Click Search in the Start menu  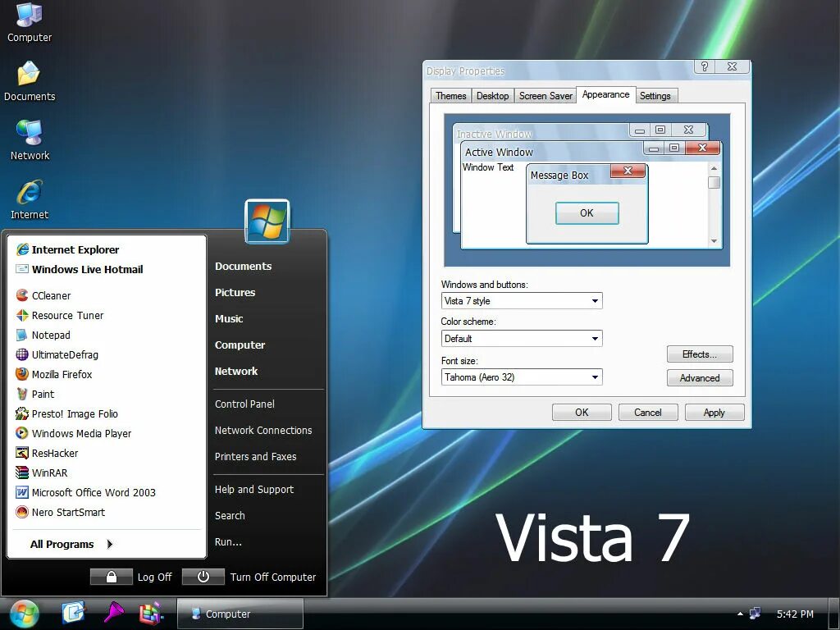230,515
